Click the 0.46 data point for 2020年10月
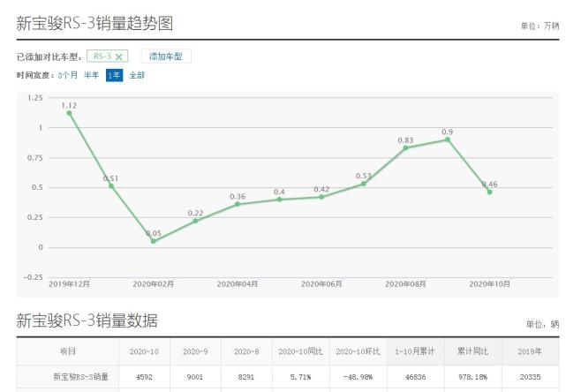 (489, 192)
